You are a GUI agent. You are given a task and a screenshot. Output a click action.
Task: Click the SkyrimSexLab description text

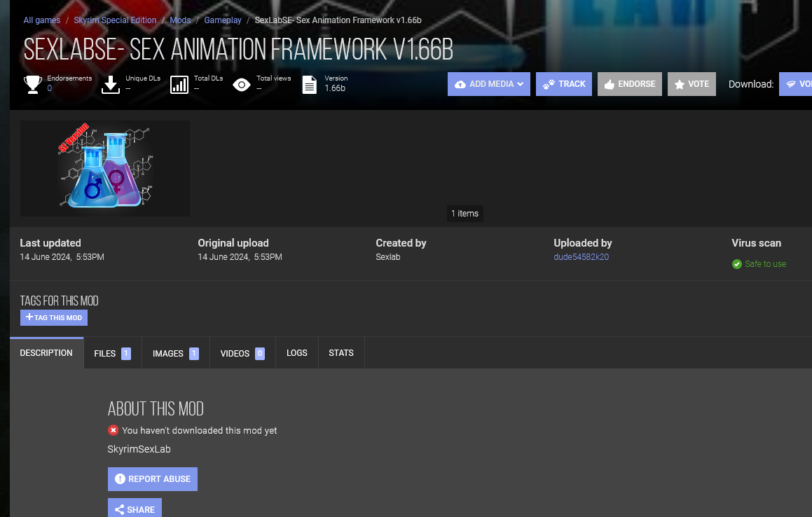pyautogui.click(x=139, y=449)
